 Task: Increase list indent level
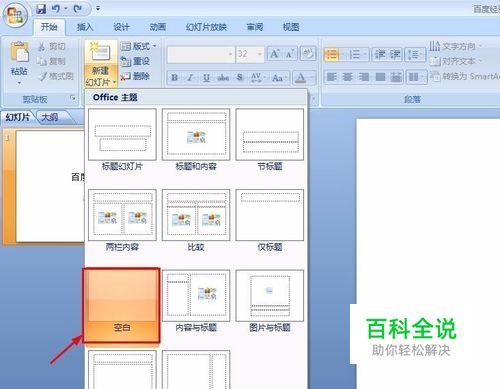pyautogui.click(x=395, y=54)
